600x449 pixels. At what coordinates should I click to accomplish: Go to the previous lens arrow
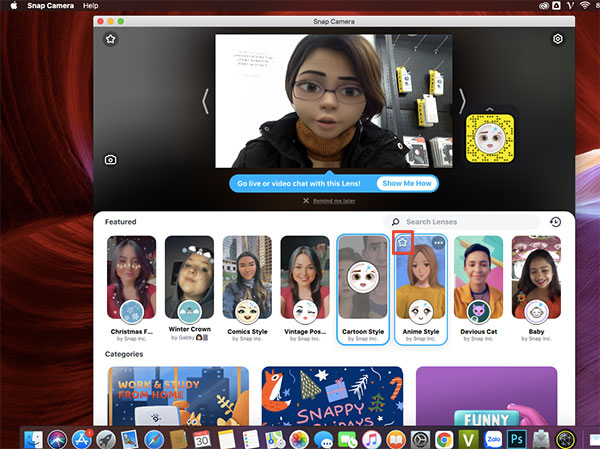205,101
